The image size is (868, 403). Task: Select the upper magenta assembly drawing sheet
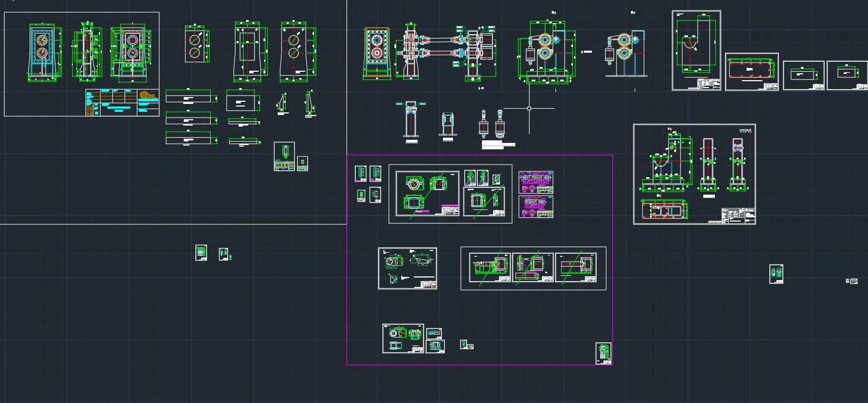click(536, 182)
